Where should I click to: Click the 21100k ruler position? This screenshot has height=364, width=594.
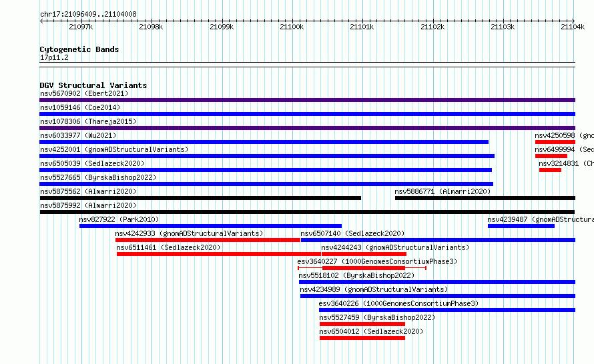tap(292, 27)
